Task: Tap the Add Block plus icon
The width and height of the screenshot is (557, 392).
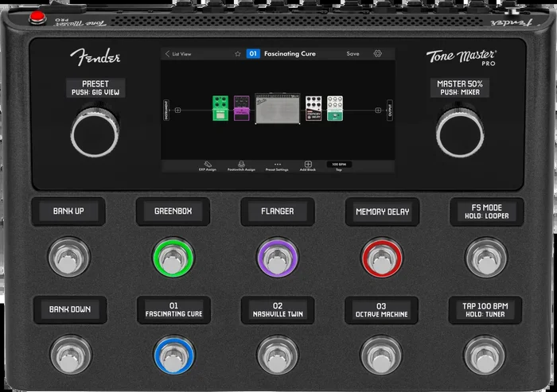Action: tap(308, 166)
